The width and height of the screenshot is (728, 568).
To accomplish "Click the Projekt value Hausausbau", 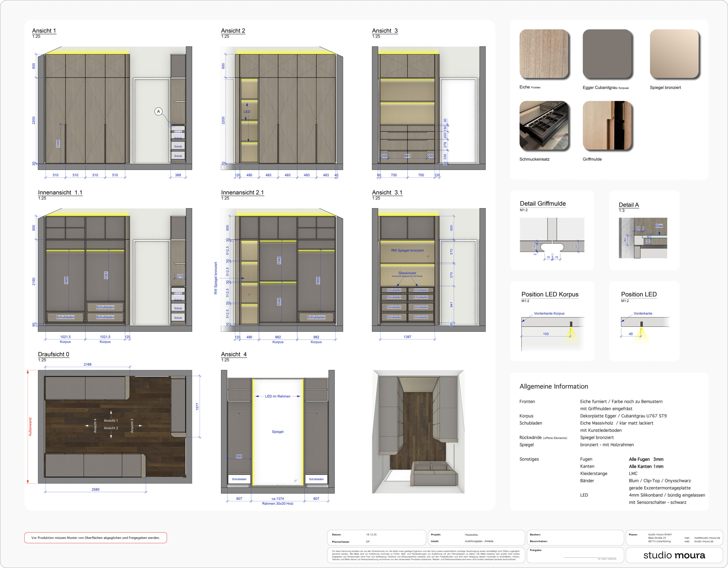I will 471,534.
